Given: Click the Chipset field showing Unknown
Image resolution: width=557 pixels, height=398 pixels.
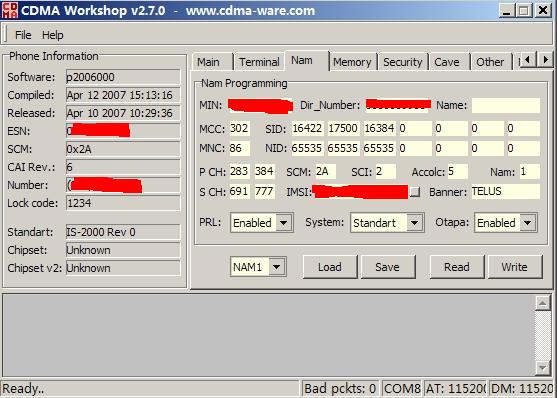Looking at the screenshot, I should [x=123, y=250].
